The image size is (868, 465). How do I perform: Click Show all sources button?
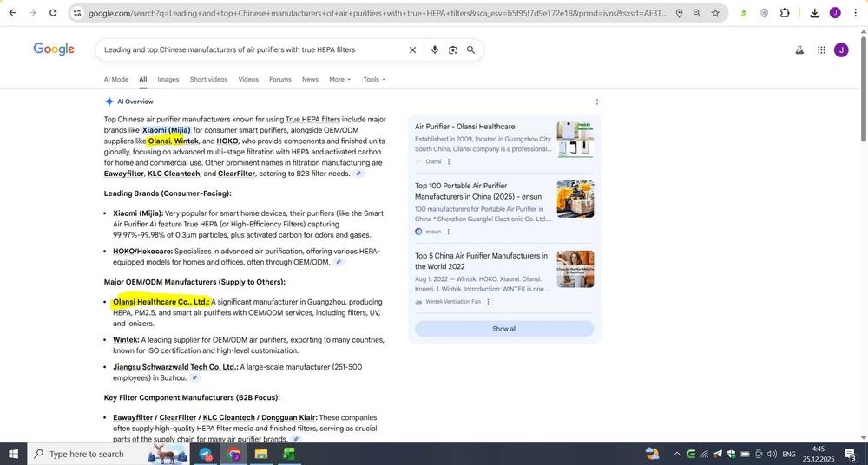504,329
